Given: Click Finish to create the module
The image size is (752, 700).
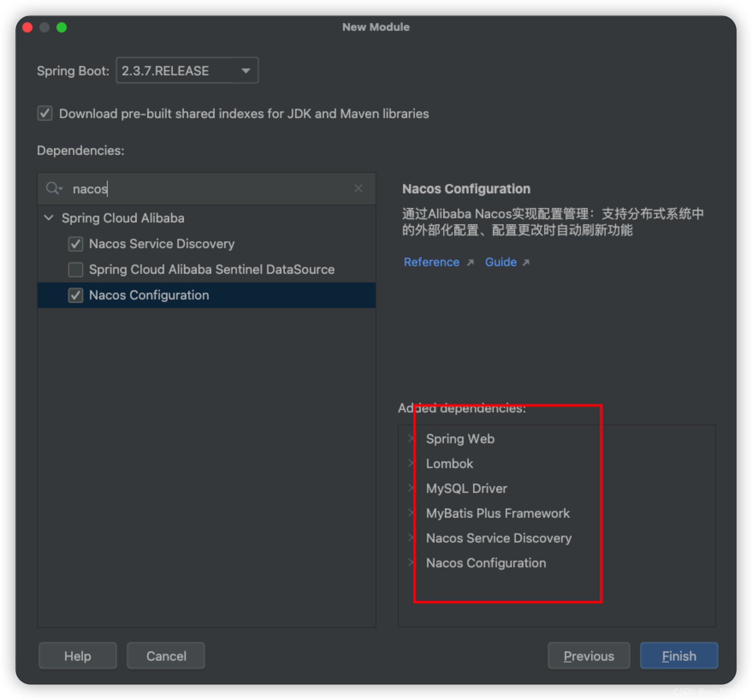Looking at the screenshot, I should click(x=679, y=656).
